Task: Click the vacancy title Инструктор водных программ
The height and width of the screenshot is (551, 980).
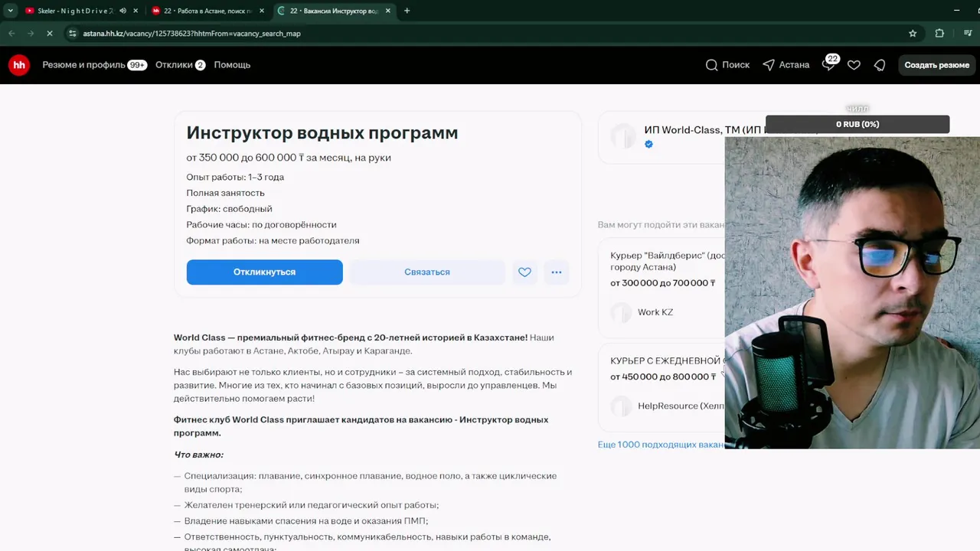Action: tap(322, 132)
